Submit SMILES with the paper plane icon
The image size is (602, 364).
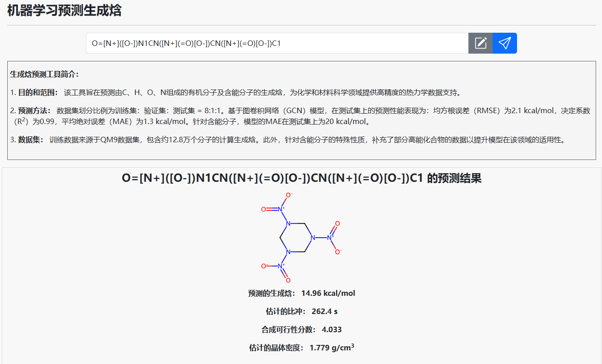click(x=504, y=43)
